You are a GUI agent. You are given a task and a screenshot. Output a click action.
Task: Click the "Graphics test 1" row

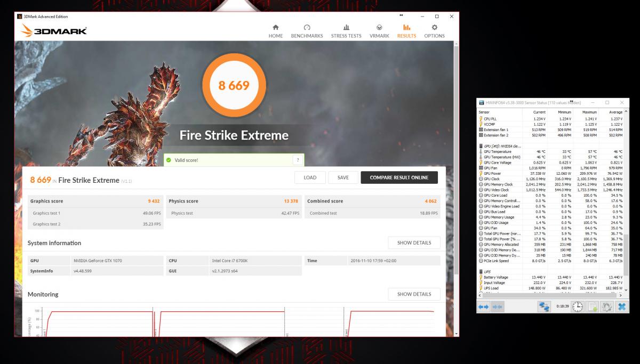coord(95,213)
